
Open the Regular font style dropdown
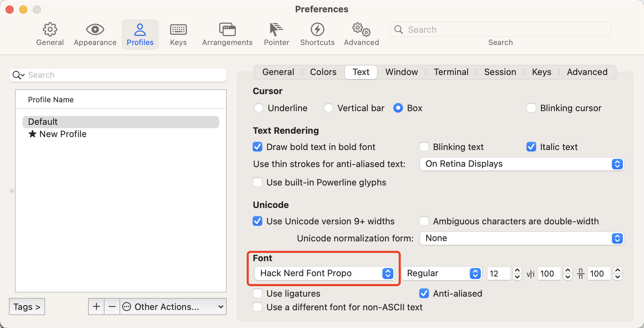coord(442,273)
